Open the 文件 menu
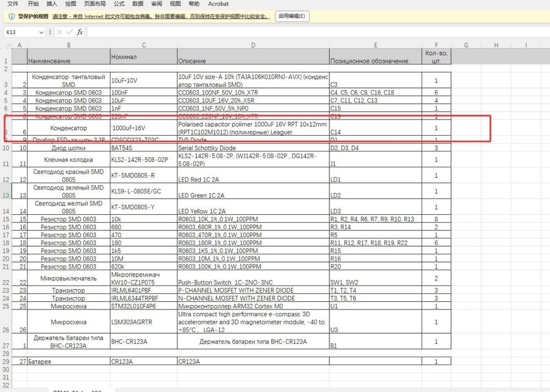 12,4
